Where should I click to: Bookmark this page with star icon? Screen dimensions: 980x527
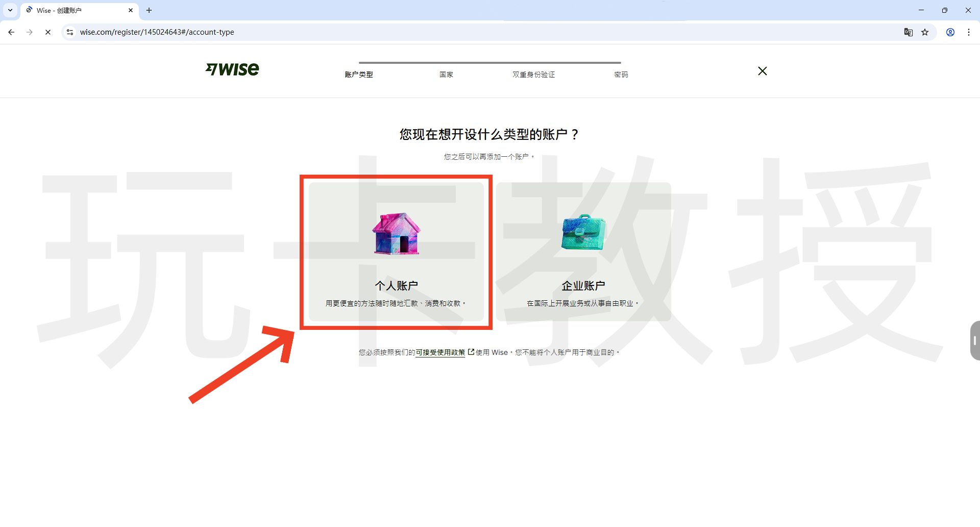coord(925,32)
